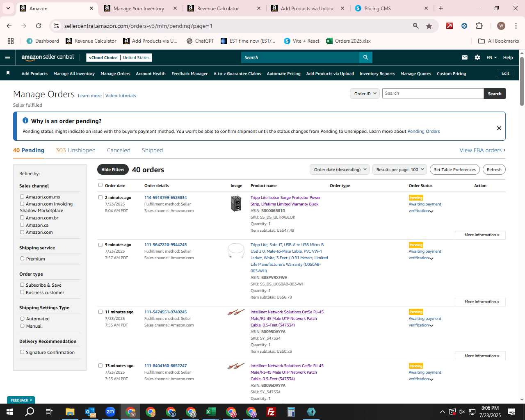Open the Chrome apps grid icon
This screenshot has width=525, height=420.
click(x=11, y=41)
